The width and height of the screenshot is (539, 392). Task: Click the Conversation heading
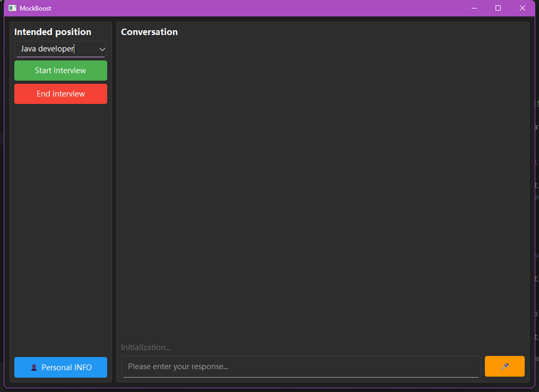[149, 32]
